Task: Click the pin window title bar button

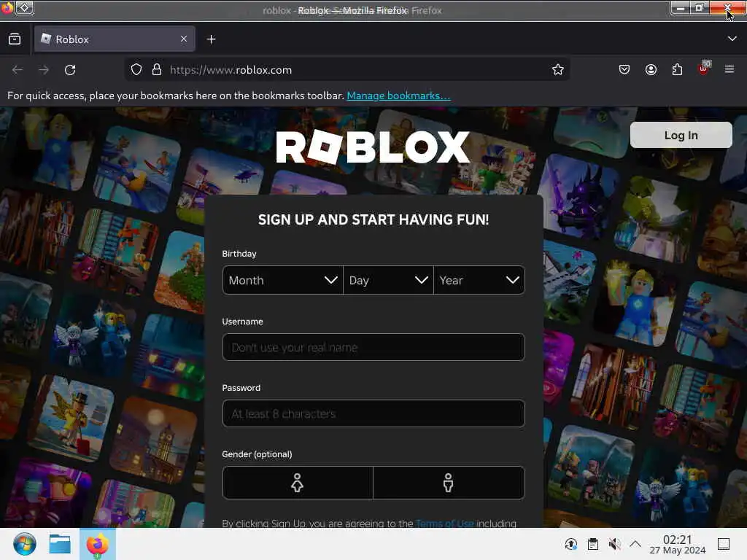Action: (x=25, y=7)
